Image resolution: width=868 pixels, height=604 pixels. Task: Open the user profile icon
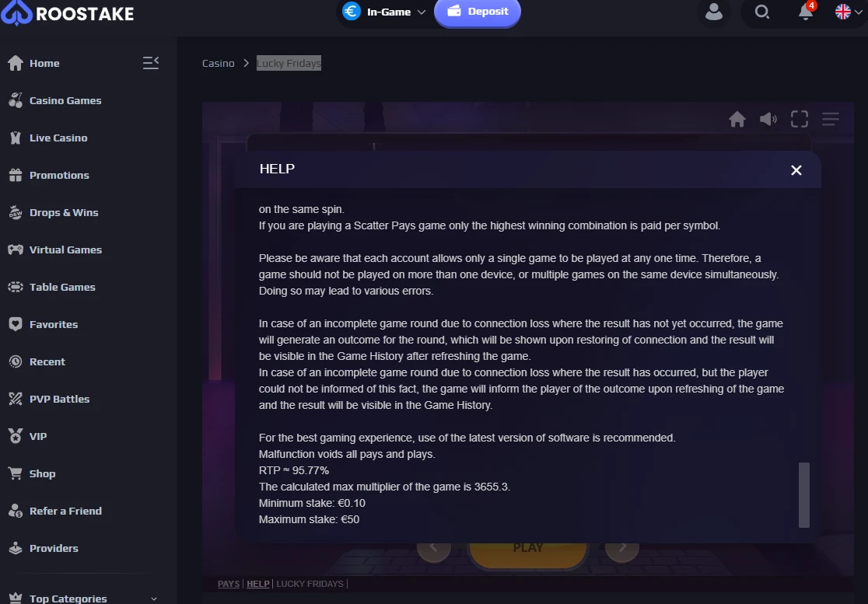pyautogui.click(x=714, y=12)
